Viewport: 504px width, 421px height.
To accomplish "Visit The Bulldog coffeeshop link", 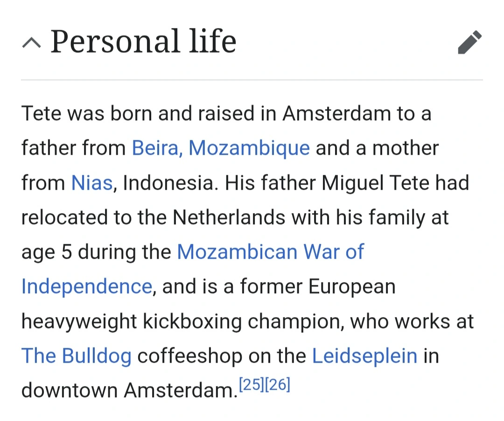I will pos(76,356).
